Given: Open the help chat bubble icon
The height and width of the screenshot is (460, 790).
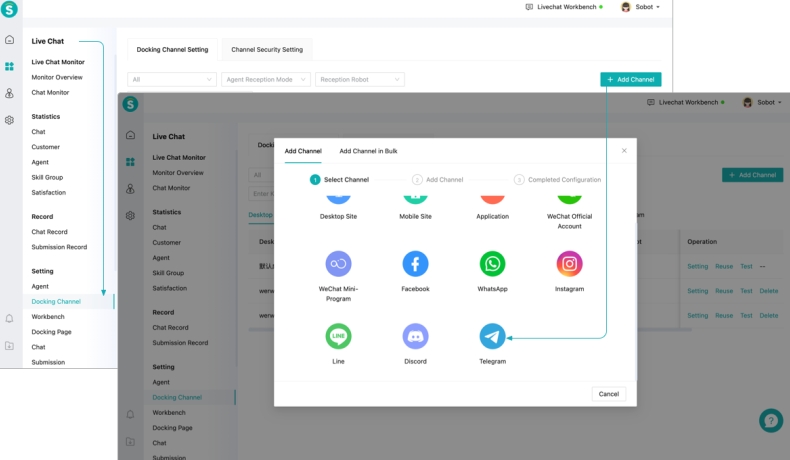Looking at the screenshot, I should pos(770,420).
